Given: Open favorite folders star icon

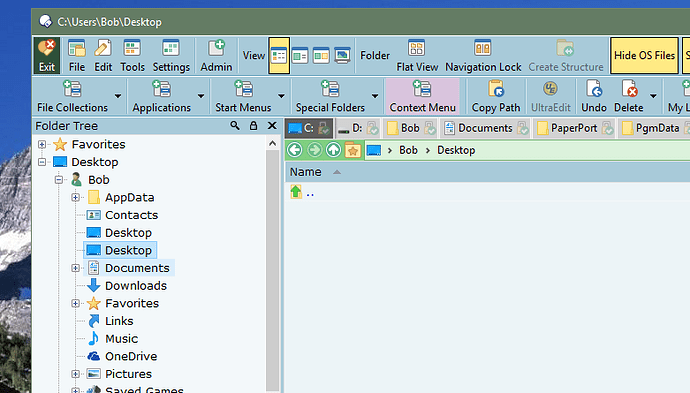Looking at the screenshot, I should (x=352, y=150).
